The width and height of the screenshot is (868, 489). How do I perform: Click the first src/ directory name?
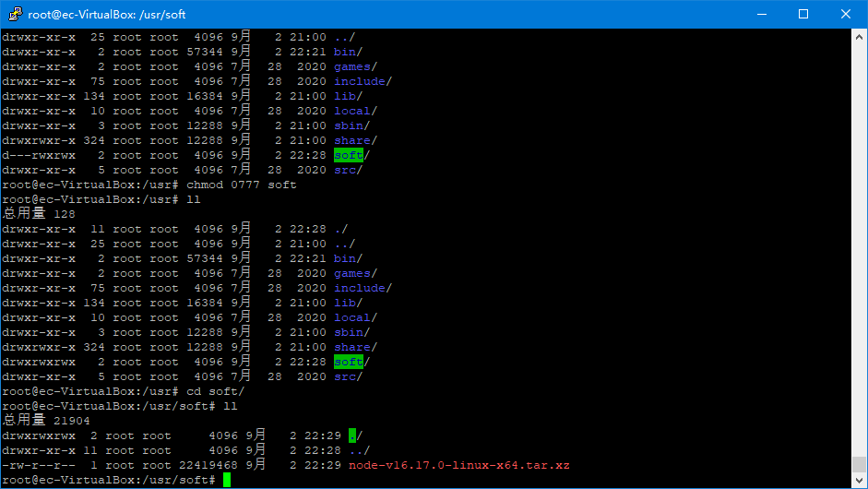pyautogui.click(x=348, y=170)
